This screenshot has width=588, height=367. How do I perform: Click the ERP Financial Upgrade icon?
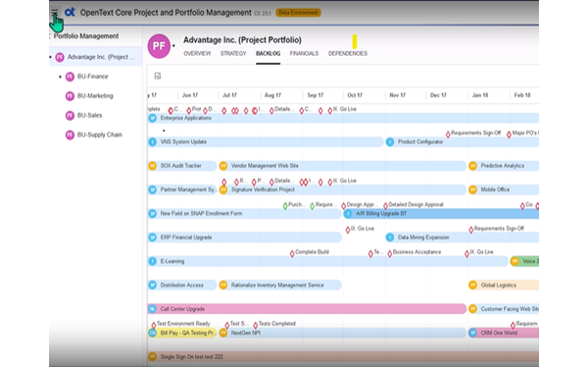pos(152,237)
